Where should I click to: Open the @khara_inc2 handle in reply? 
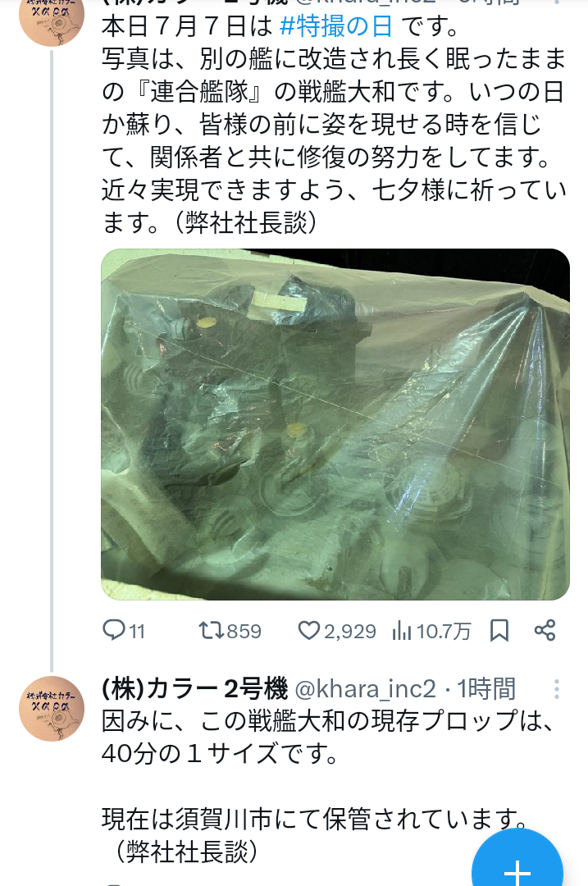click(366, 689)
